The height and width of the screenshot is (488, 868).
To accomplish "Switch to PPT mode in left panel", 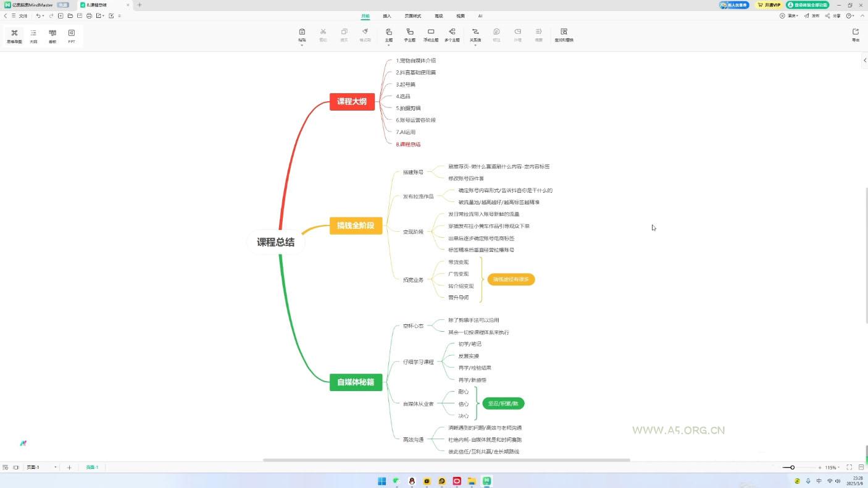I will (x=71, y=34).
